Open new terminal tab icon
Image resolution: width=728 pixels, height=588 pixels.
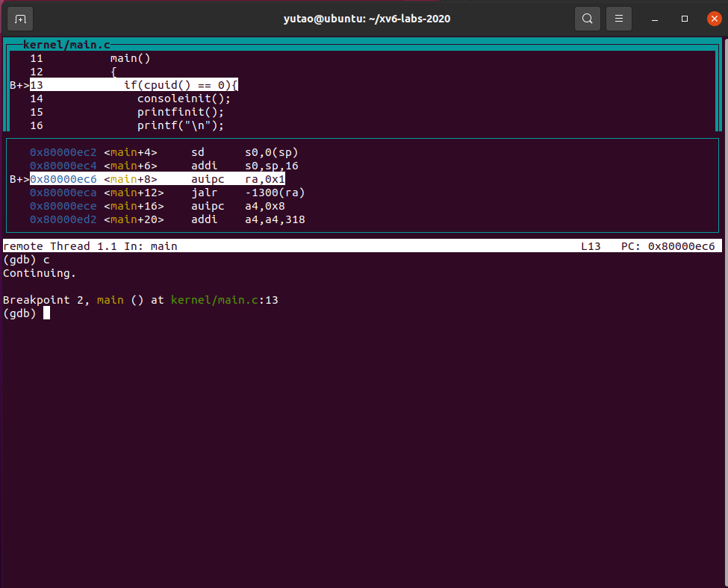pyautogui.click(x=20, y=19)
